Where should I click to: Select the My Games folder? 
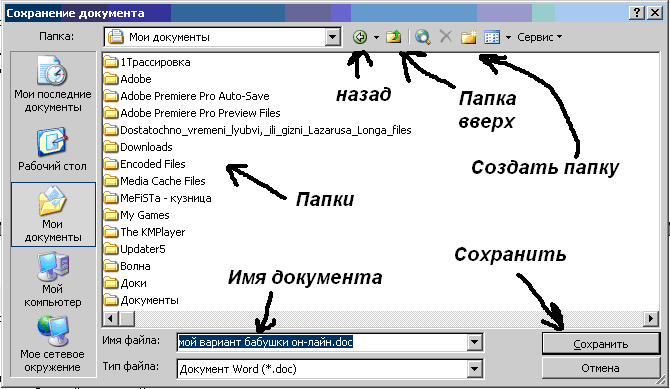137,215
